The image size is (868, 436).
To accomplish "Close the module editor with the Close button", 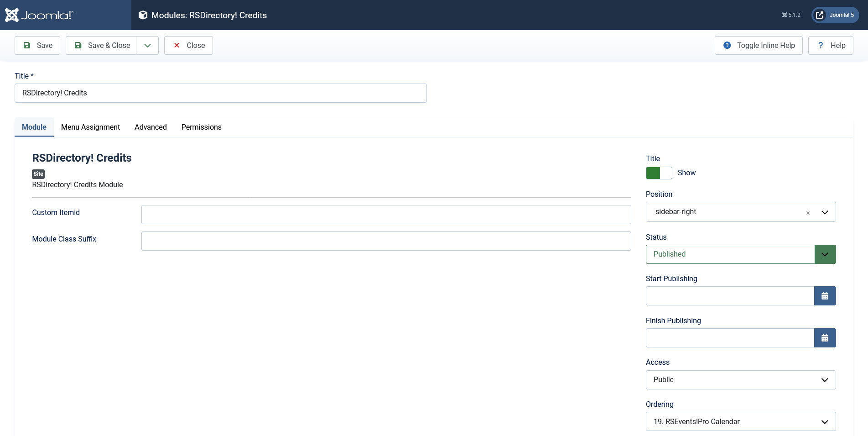I will 188,45.
